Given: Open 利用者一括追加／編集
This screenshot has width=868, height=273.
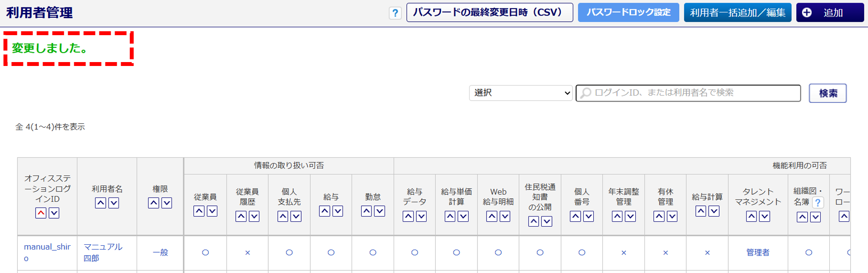Looking at the screenshot, I should coord(737,13).
